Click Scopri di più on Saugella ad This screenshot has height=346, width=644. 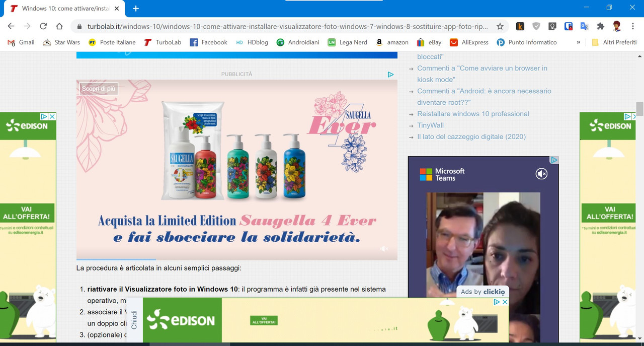[99, 89]
